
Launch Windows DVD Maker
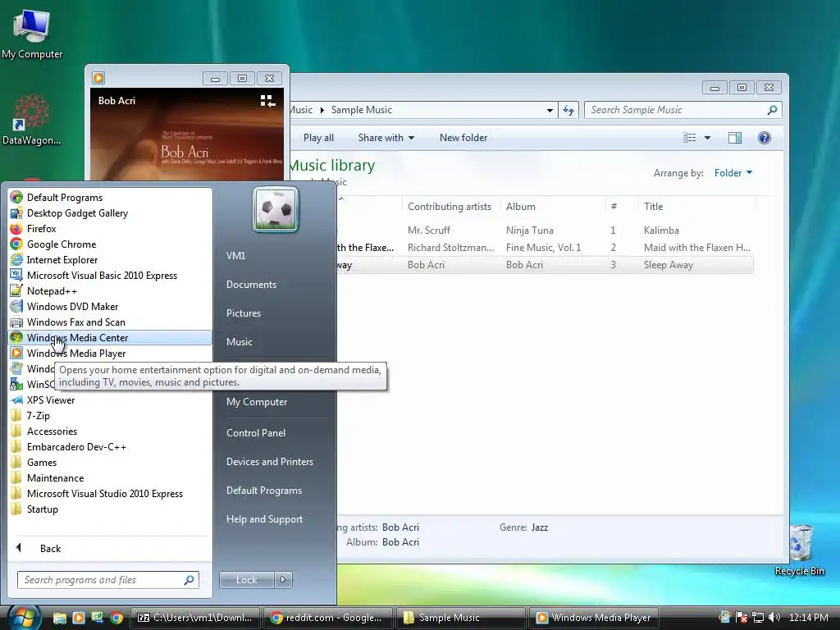110,307
